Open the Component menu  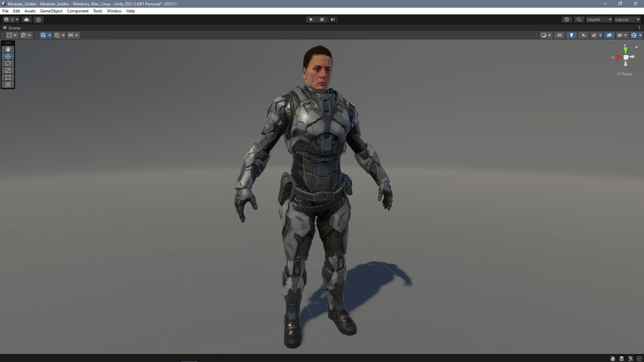tap(78, 11)
